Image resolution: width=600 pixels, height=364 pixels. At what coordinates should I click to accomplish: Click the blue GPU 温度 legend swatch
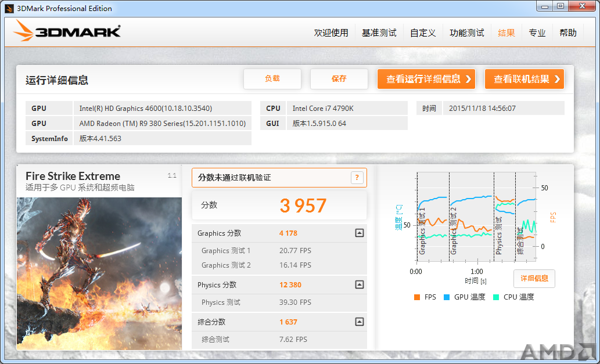pos(446,297)
